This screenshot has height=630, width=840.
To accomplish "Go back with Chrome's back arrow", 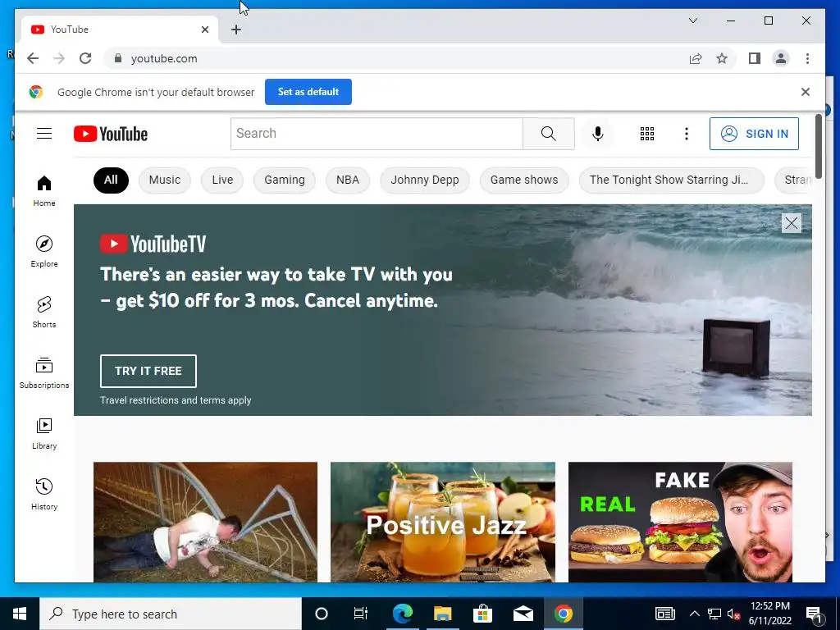I will [x=33, y=58].
